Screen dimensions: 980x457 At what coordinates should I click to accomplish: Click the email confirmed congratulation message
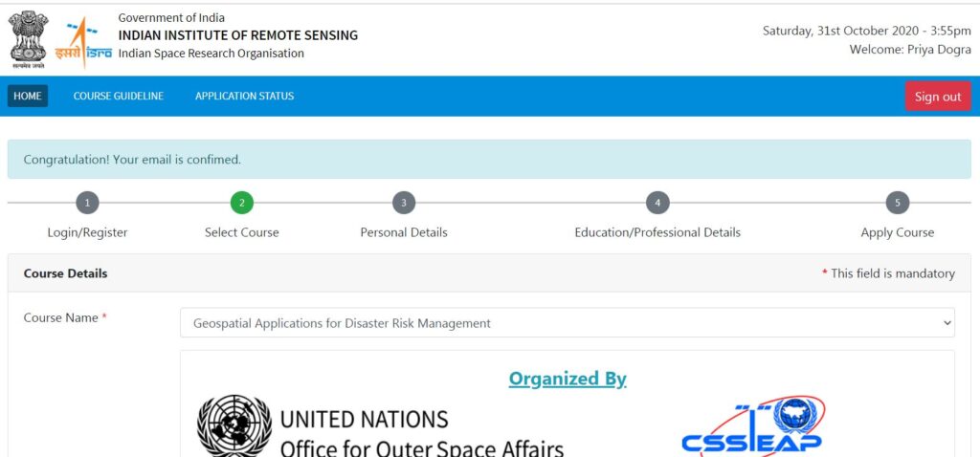(489, 160)
